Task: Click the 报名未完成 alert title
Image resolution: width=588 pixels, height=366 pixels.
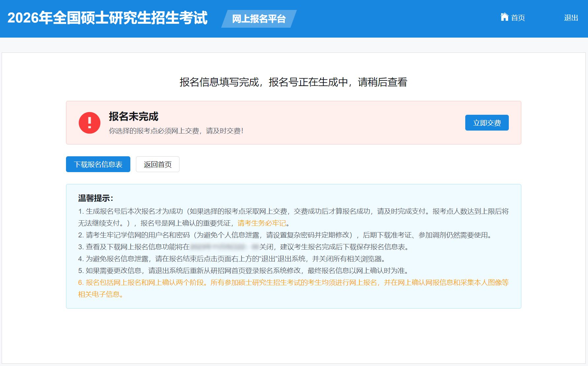Action: tap(134, 116)
